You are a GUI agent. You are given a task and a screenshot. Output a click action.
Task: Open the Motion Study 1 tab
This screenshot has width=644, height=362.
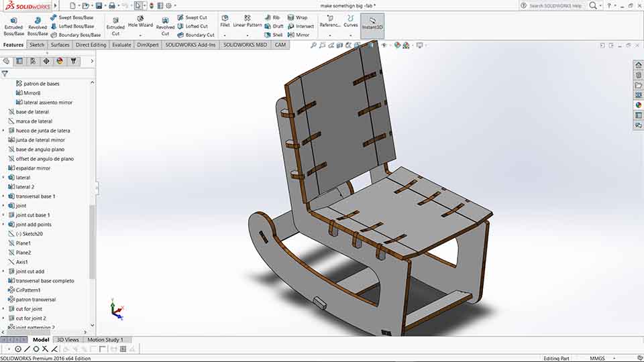point(105,340)
